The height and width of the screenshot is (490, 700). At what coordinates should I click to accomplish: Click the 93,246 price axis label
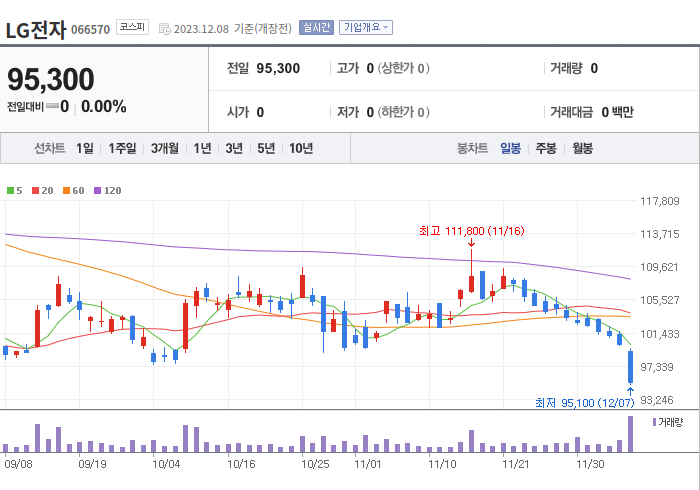pyautogui.click(x=657, y=400)
